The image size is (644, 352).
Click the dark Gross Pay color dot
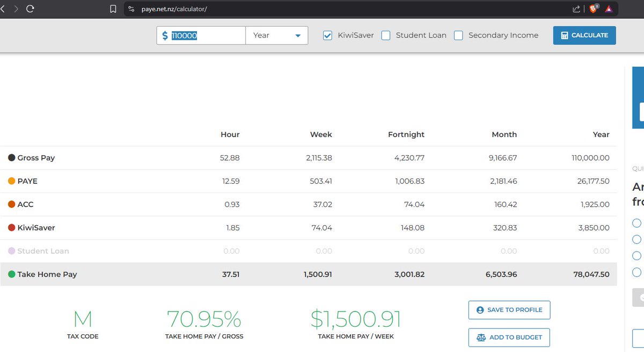coord(12,158)
